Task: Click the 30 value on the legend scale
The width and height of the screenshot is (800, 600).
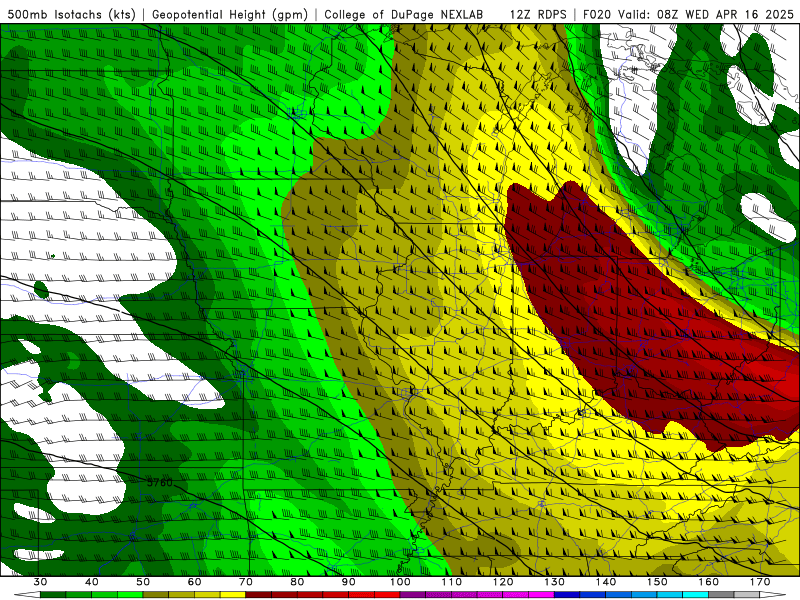Action: 40,582
